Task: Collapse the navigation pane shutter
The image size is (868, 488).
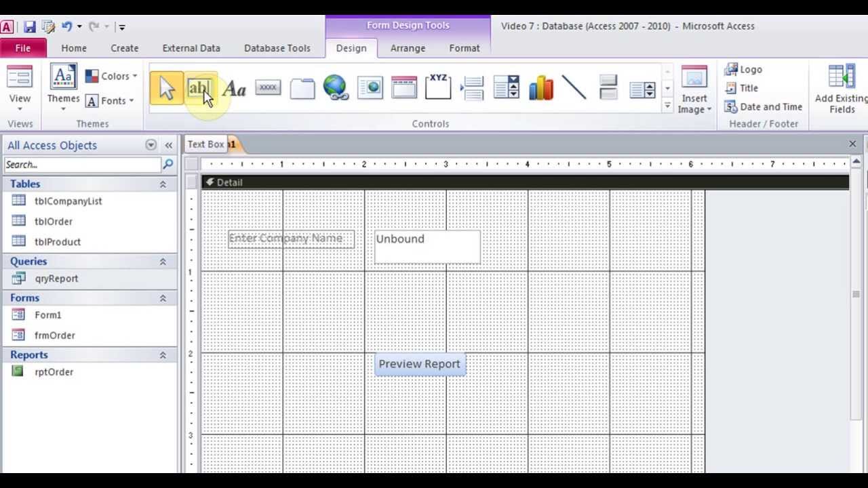Action: [168, 145]
